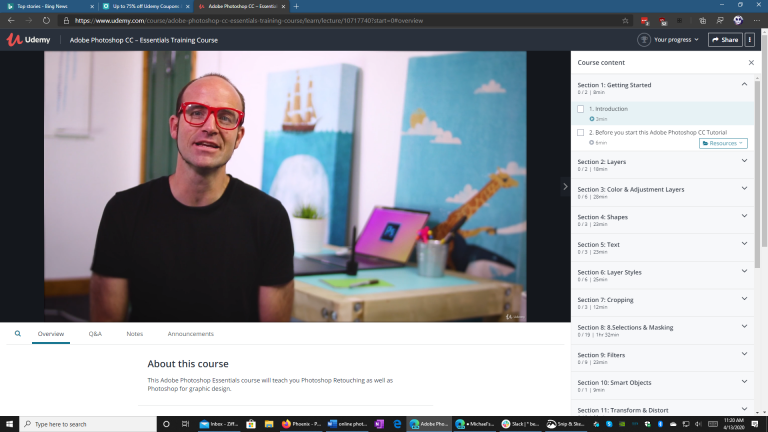Screen dimensions: 768x432
Task: Click the search icon beside Overview tab
Action: click(x=18, y=334)
